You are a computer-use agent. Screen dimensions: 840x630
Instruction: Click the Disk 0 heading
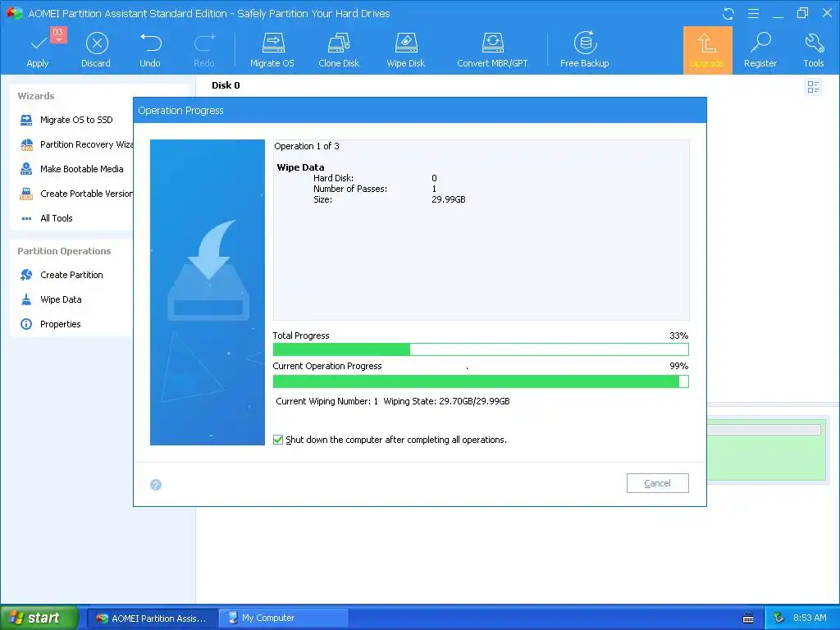(x=226, y=85)
